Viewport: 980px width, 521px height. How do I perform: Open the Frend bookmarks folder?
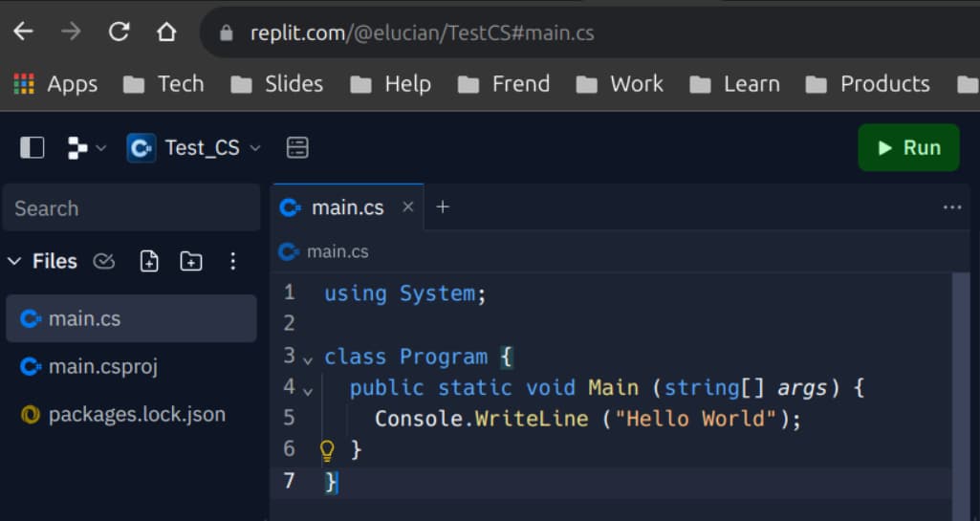[x=504, y=84]
